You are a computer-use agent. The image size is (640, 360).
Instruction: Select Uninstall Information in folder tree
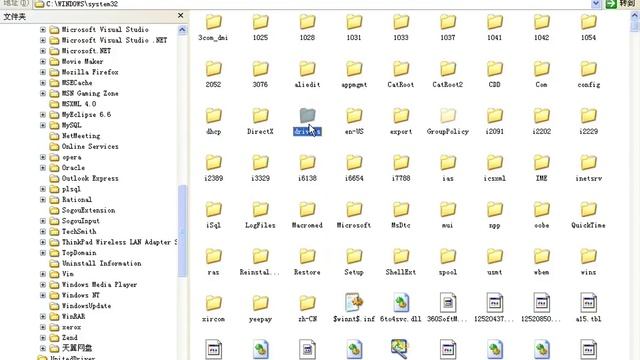click(x=101, y=263)
